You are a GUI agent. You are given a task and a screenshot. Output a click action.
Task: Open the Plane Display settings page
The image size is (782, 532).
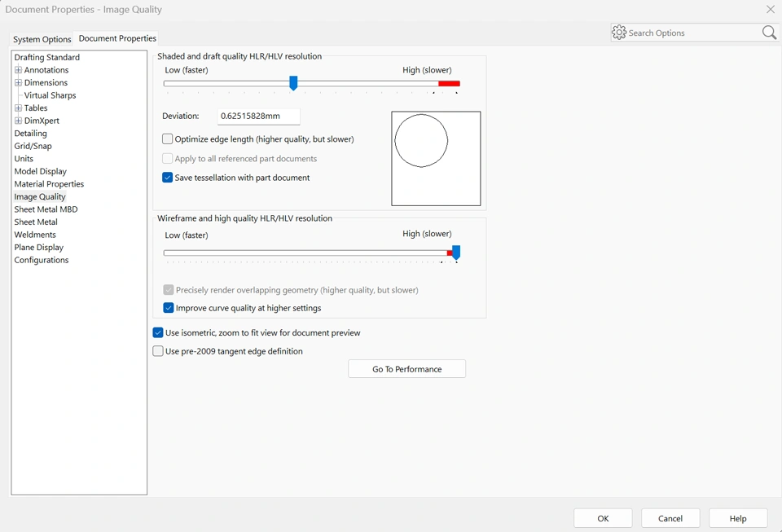pos(39,248)
